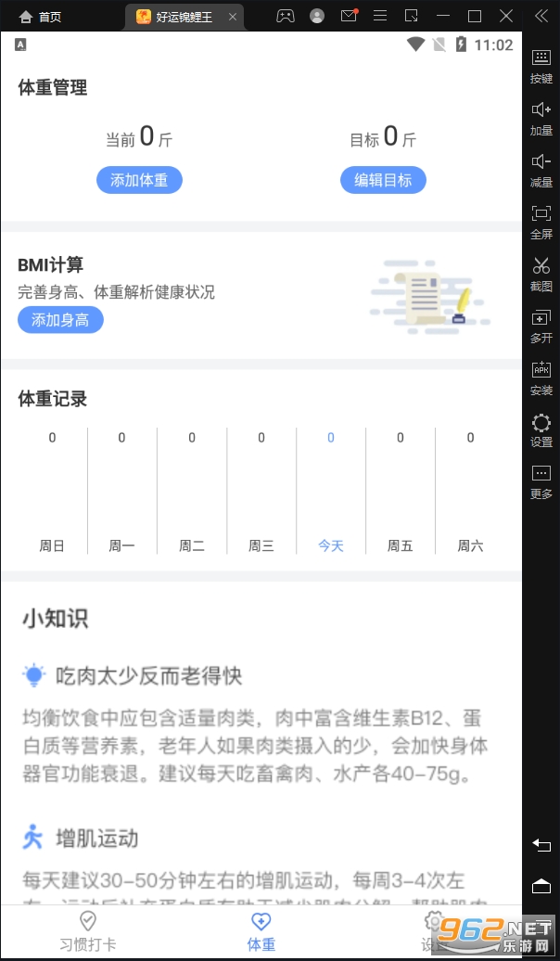Screen dimensions: 560x961
Task: Click the running figure icon beside 增肌运动
Action: (x=32, y=837)
